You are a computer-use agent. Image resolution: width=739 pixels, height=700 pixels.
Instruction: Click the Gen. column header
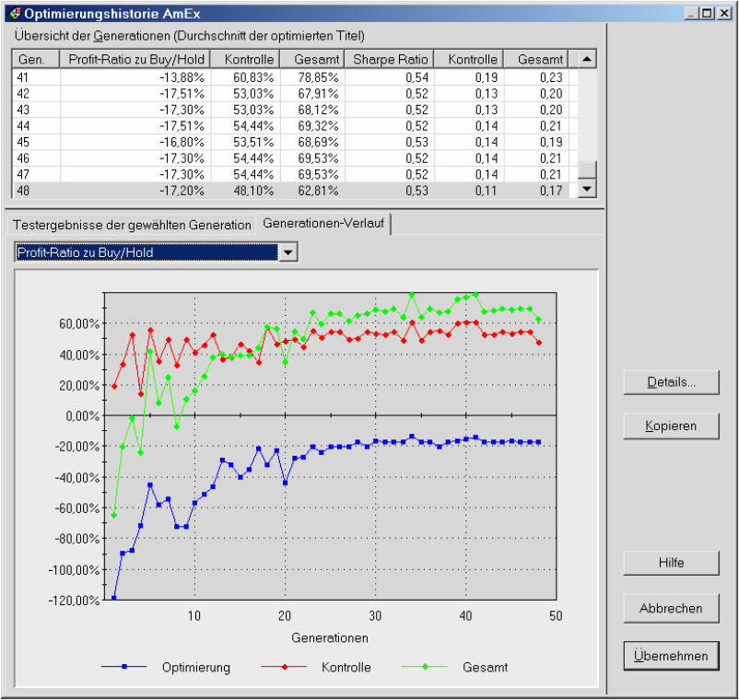pyautogui.click(x=37, y=59)
